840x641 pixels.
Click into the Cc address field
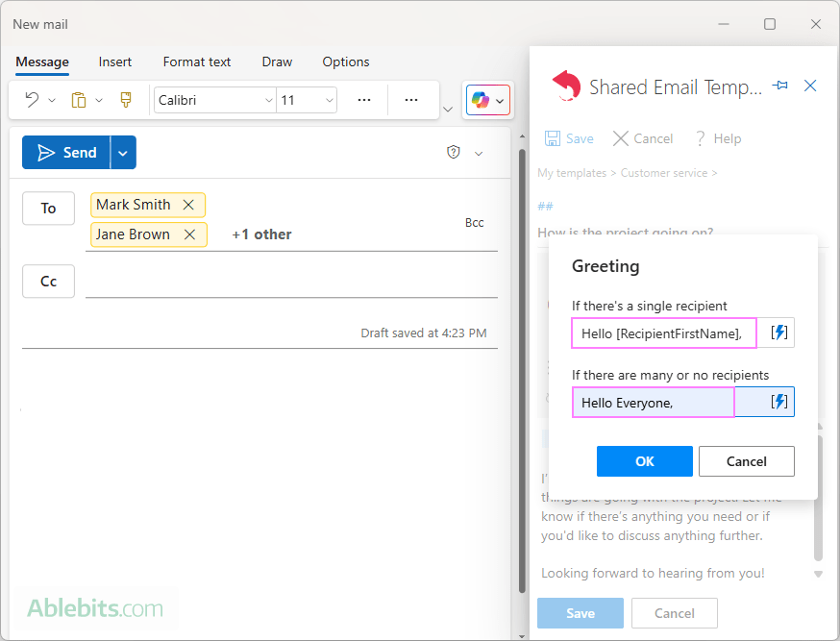(x=291, y=282)
